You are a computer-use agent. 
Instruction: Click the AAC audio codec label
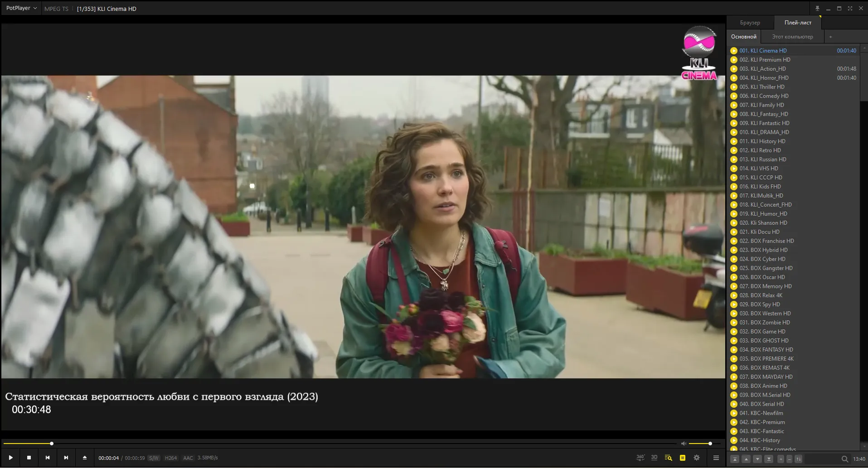(x=188, y=458)
